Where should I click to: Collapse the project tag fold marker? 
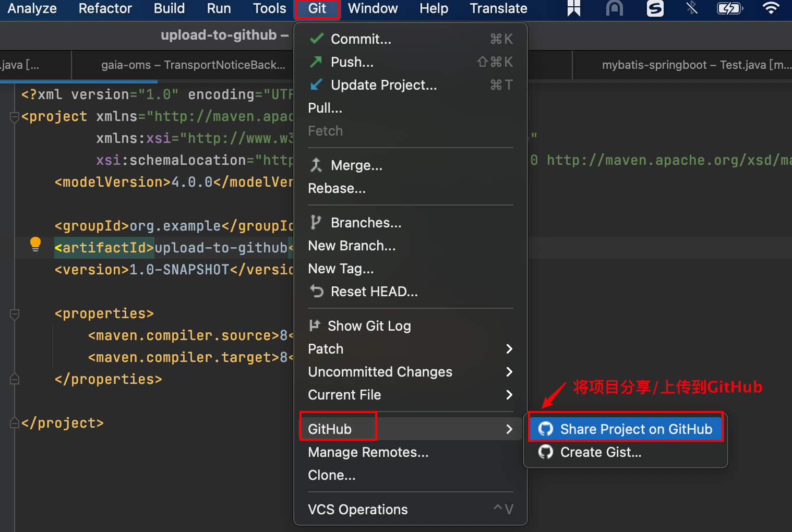click(15, 117)
